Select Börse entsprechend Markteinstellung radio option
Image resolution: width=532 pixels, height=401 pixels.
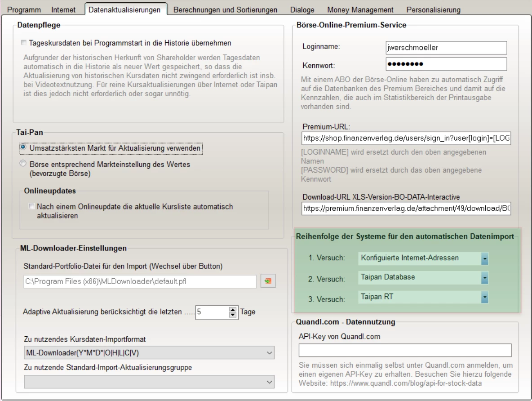tap(23, 164)
